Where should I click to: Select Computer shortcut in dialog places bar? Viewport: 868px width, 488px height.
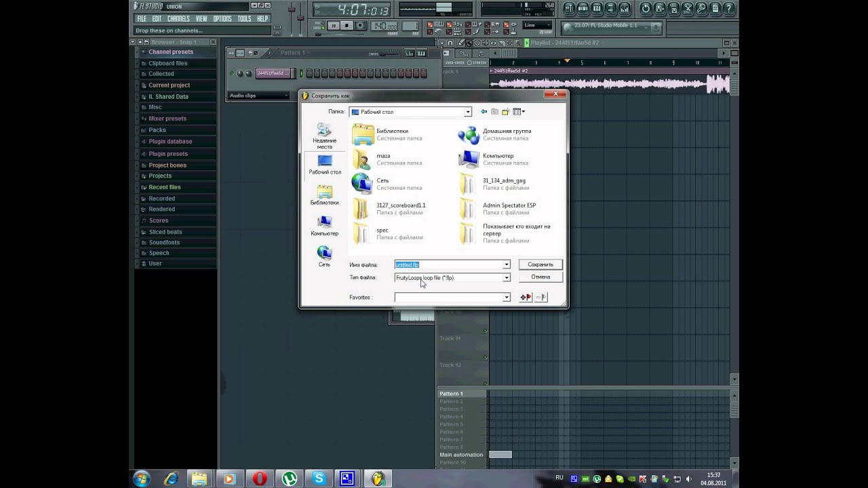324,225
